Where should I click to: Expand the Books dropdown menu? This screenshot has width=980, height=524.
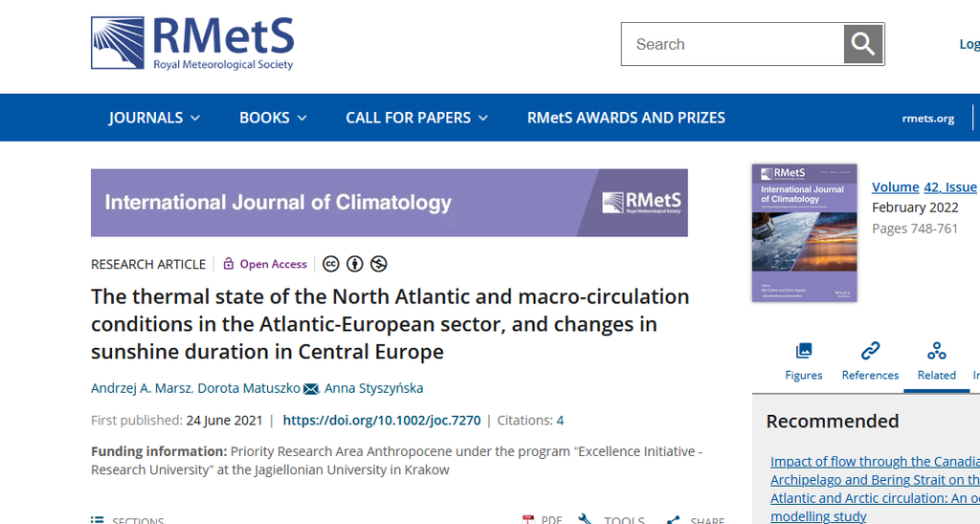(x=273, y=118)
